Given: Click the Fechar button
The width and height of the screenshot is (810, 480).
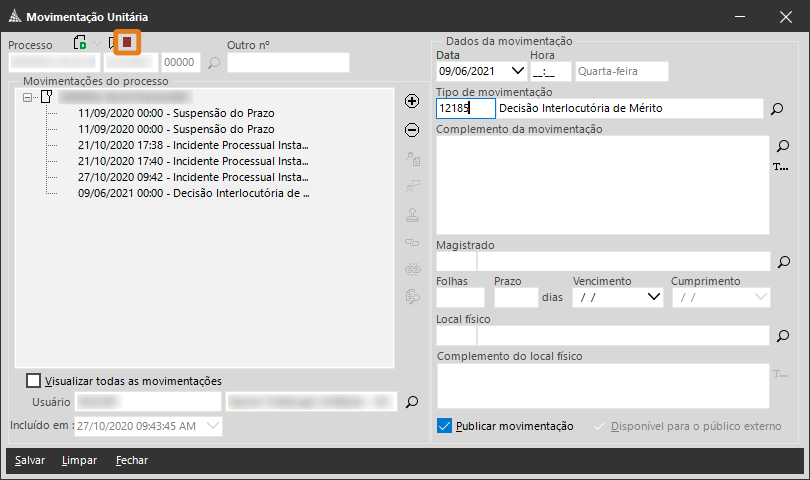Looking at the screenshot, I should pyautogui.click(x=132, y=460).
